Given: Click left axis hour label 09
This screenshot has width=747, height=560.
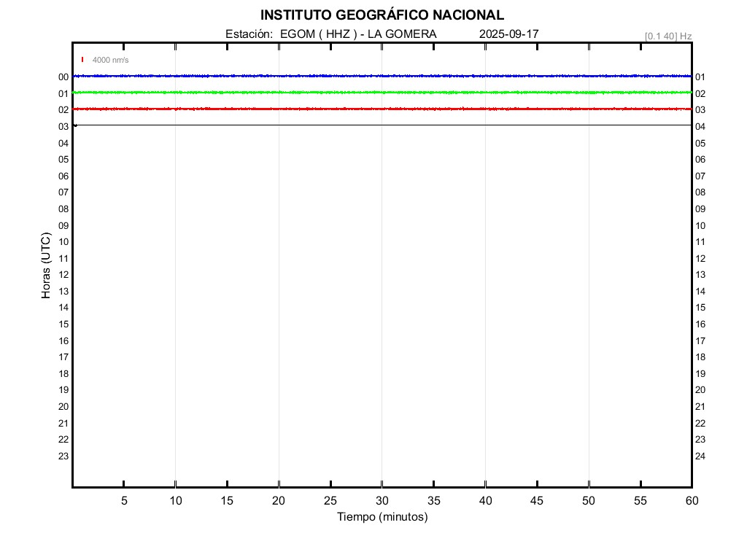Looking at the screenshot, I should 63,226.
